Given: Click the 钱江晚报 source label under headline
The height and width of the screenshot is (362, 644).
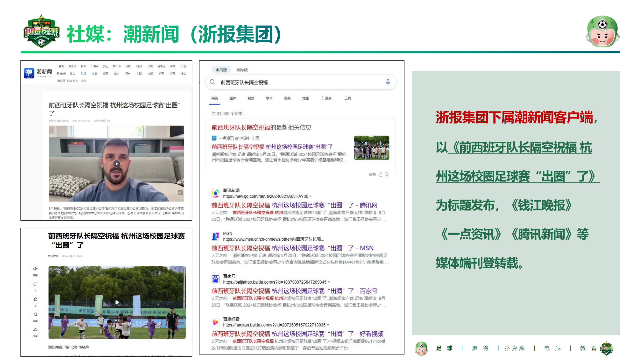Looking at the screenshot, I should (x=53, y=256).
